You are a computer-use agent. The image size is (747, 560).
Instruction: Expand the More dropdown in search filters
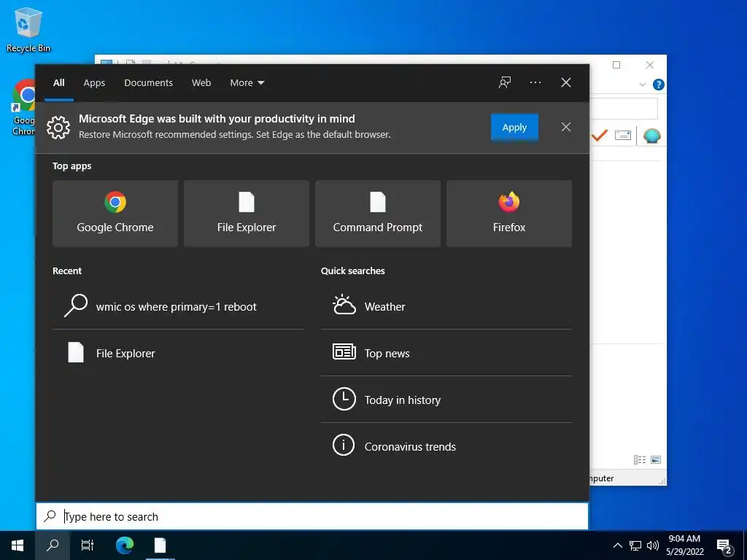[247, 83]
